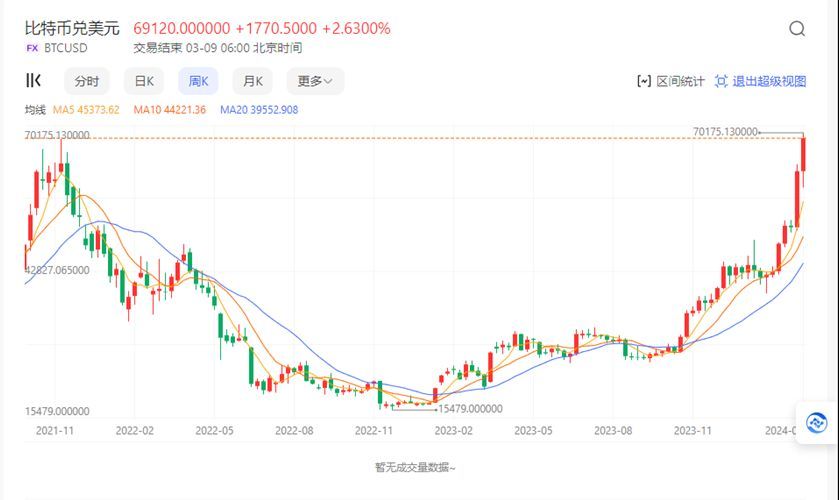
Task: Click the percentage +2.6300%
Action: tap(356, 28)
